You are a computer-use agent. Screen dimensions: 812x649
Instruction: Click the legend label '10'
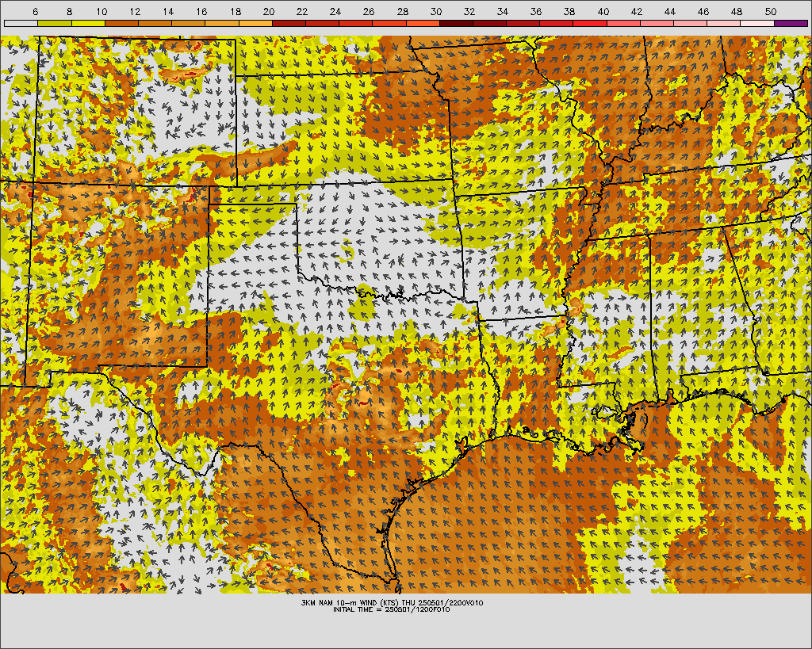pyautogui.click(x=101, y=11)
